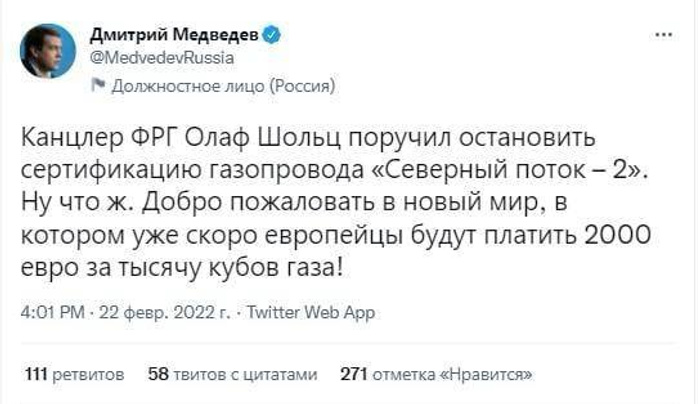700x404 pixels.
Task: Click the blue verified badge
Action: click(x=271, y=35)
